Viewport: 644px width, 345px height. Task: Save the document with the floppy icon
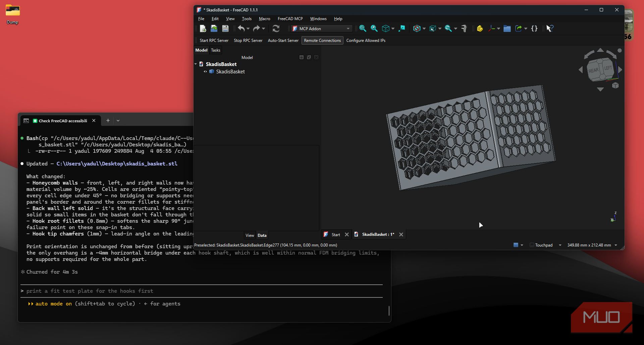(225, 29)
